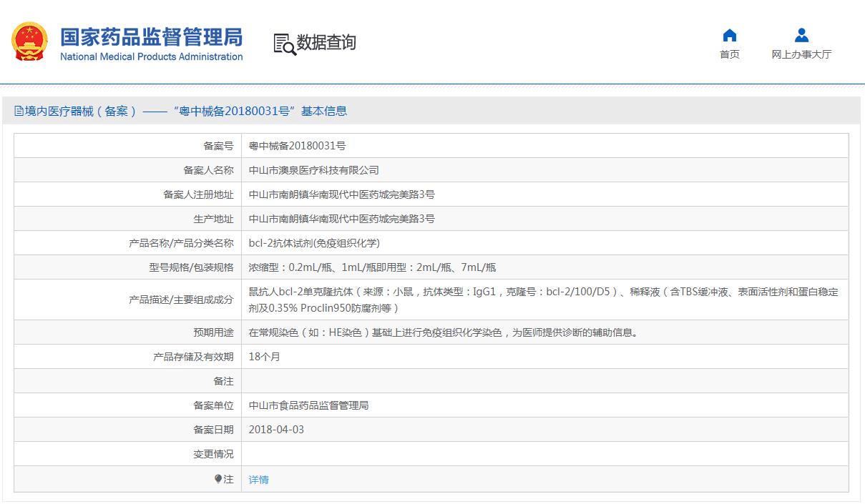Select value 粤中械备20180031号 in table
Viewport: 865px width, 504px height.
click(298, 146)
